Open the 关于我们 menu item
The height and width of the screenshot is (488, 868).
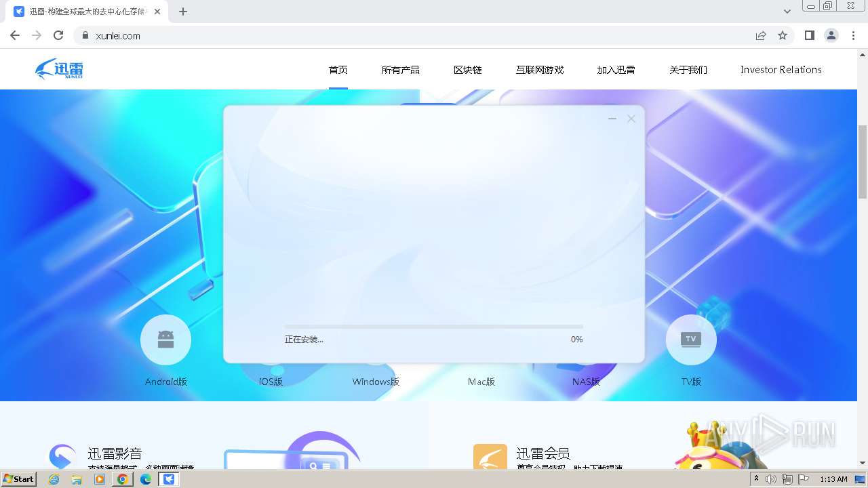(x=688, y=70)
